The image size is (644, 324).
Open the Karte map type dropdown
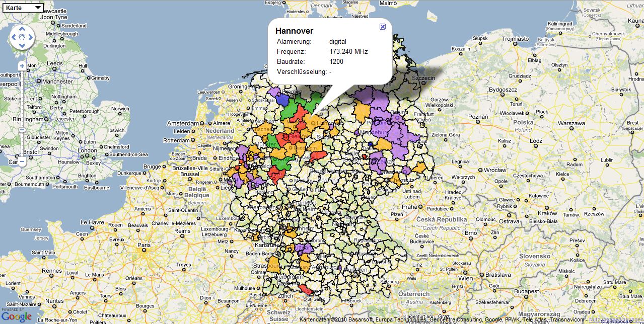(22, 8)
